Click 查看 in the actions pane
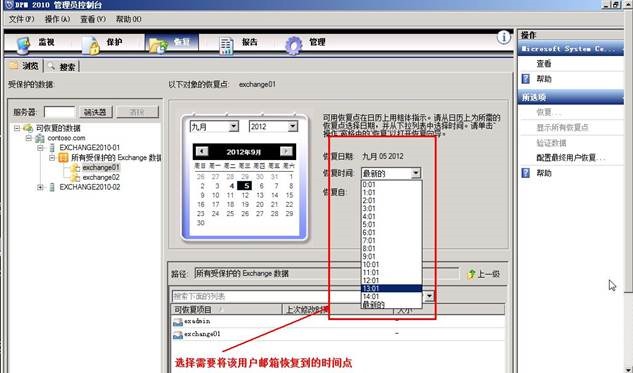This screenshot has width=633, height=373. point(544,64)
